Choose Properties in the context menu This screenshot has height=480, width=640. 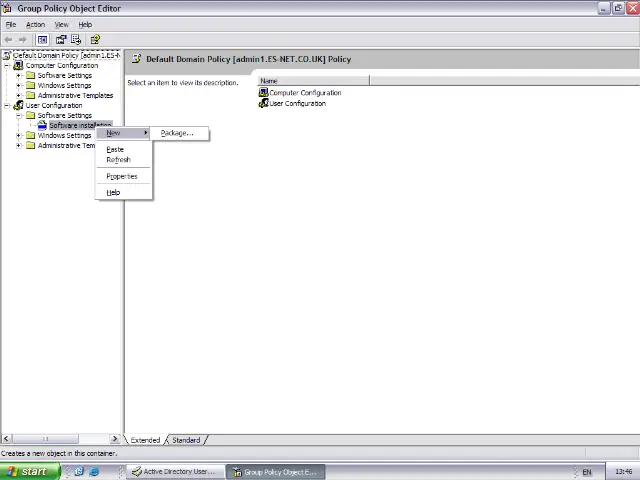pyautogui.click(x=123, y=176)
